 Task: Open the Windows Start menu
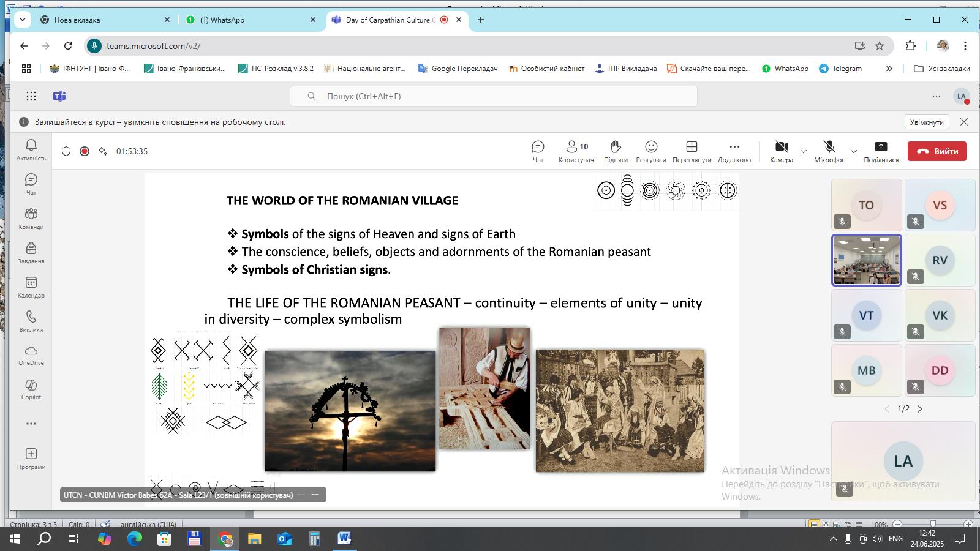[14, 539]
